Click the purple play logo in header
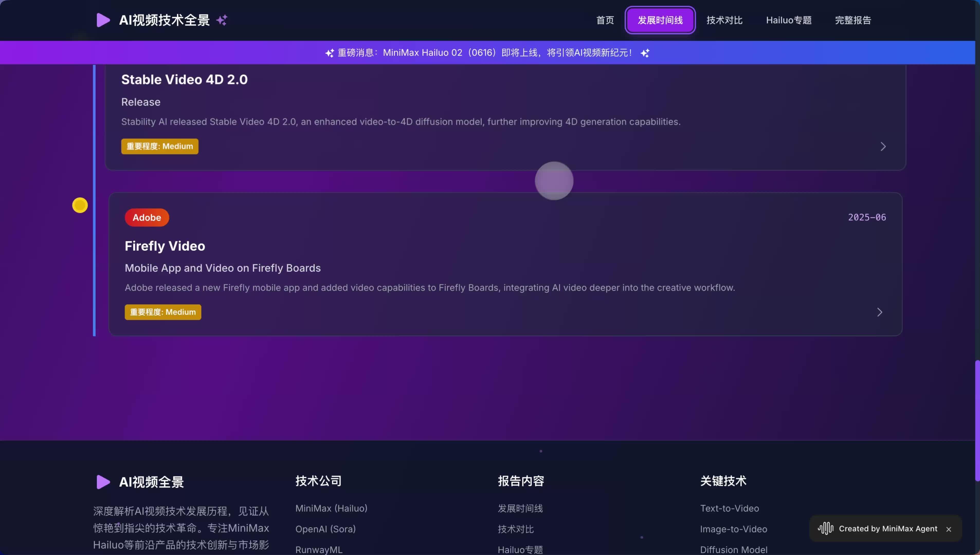The image size is (980, 555). tap(103, 20)
